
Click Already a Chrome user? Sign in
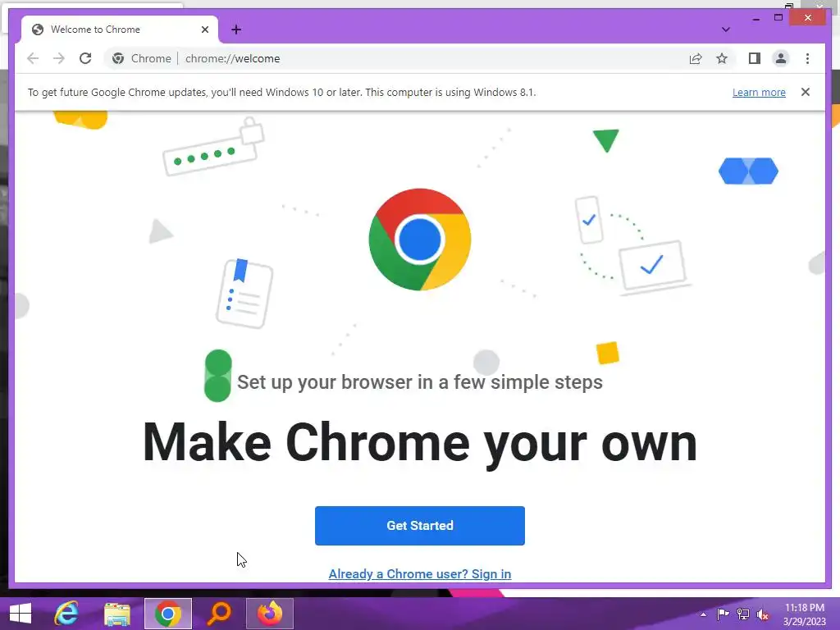pos(420,573)
